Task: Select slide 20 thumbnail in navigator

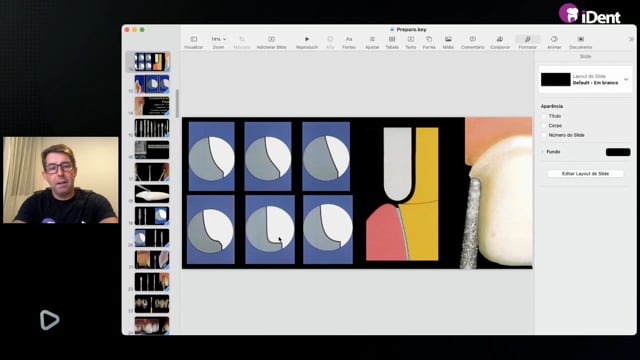Action: 152,238
